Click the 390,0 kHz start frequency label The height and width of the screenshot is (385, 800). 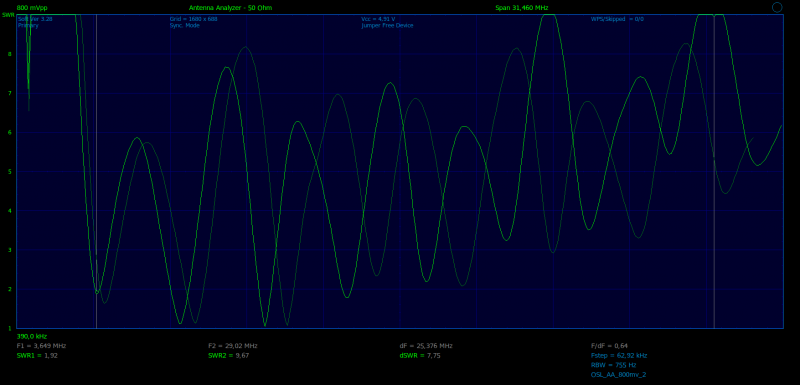pos(32,337)
